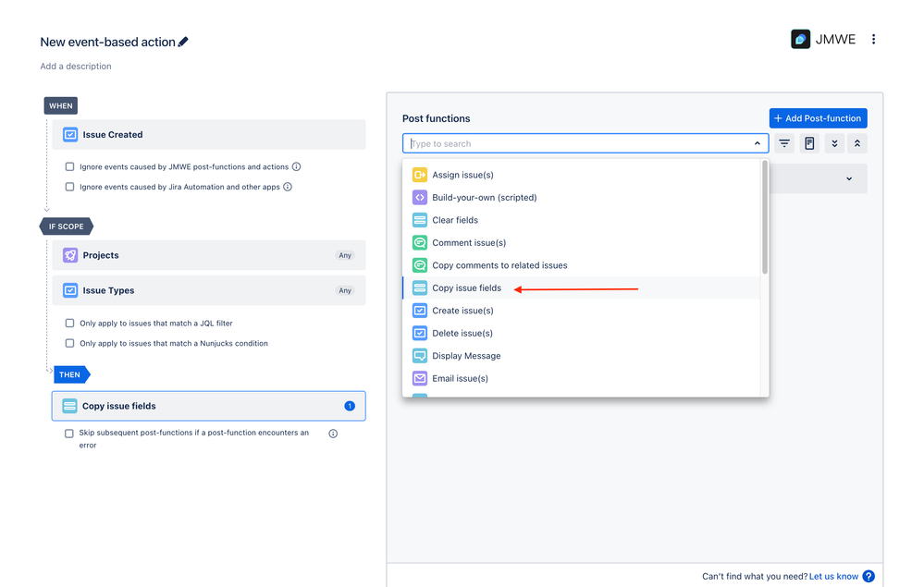Open the Projects scope row

[209, 255]
